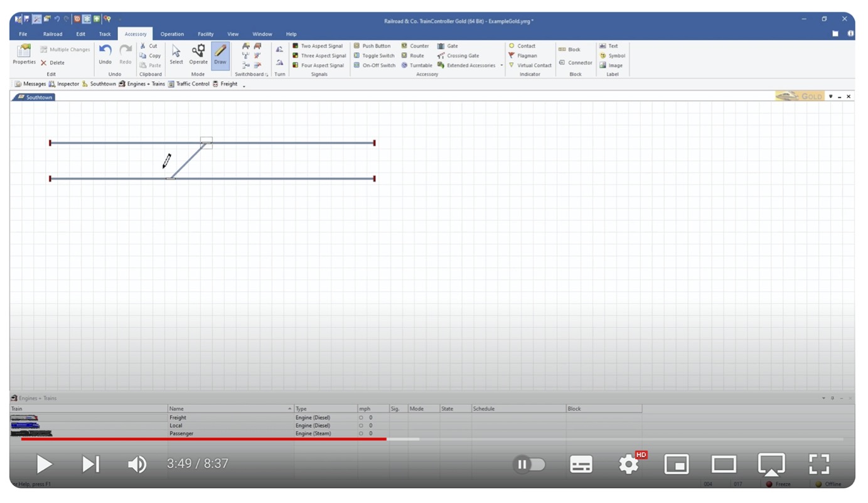Insert a Turntable accessory

417,65
